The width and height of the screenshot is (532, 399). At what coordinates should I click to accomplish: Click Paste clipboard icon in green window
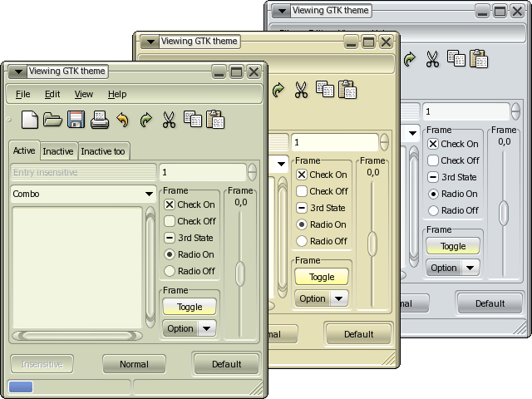click(x=215, y=119)
